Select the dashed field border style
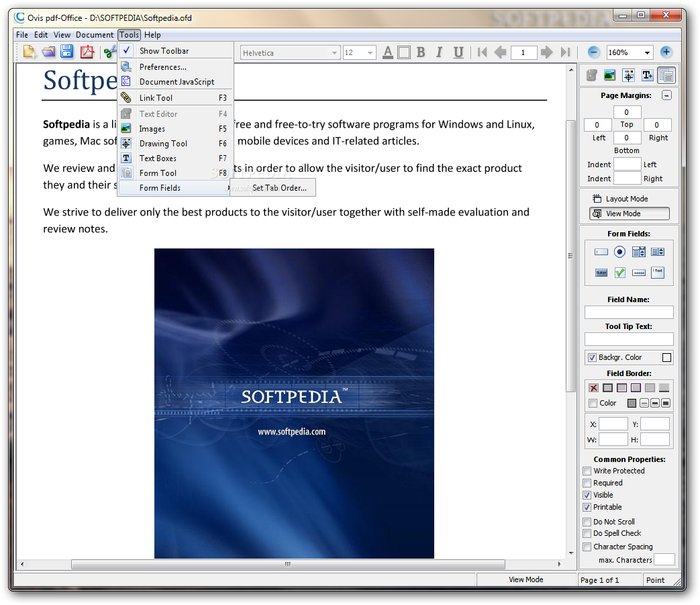 click(650, 388)
